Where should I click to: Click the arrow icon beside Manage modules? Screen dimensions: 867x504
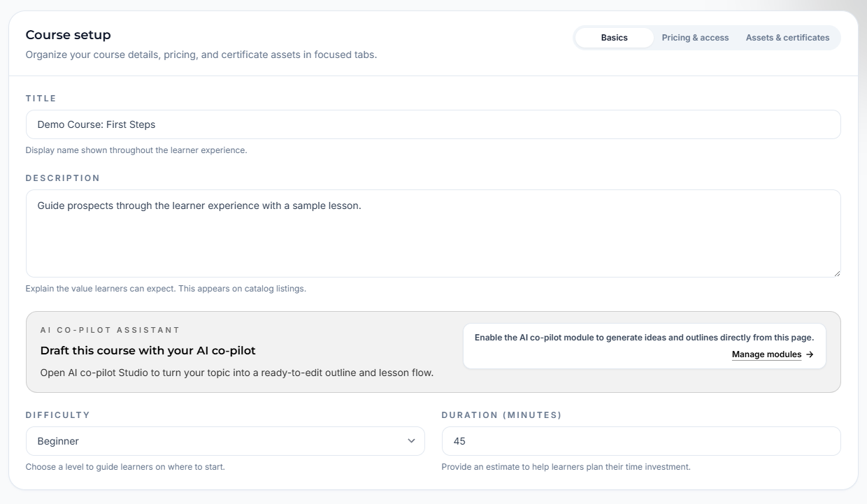(810, 354)
